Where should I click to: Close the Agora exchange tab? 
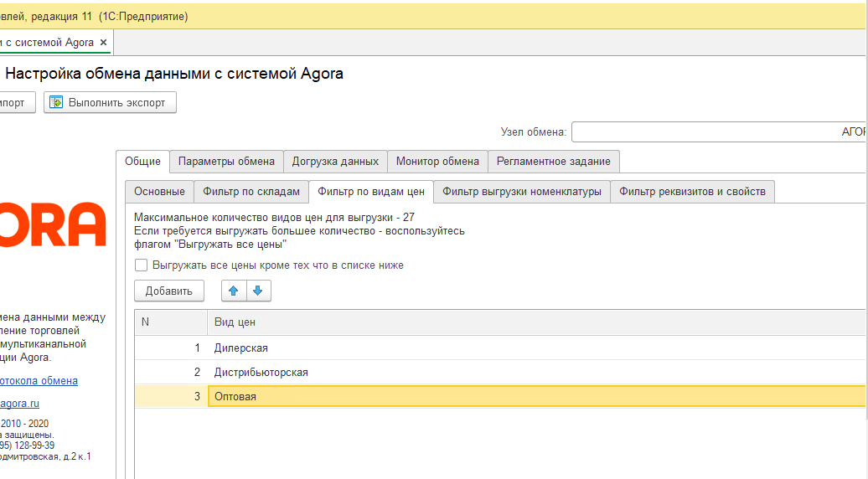(103, 42)
